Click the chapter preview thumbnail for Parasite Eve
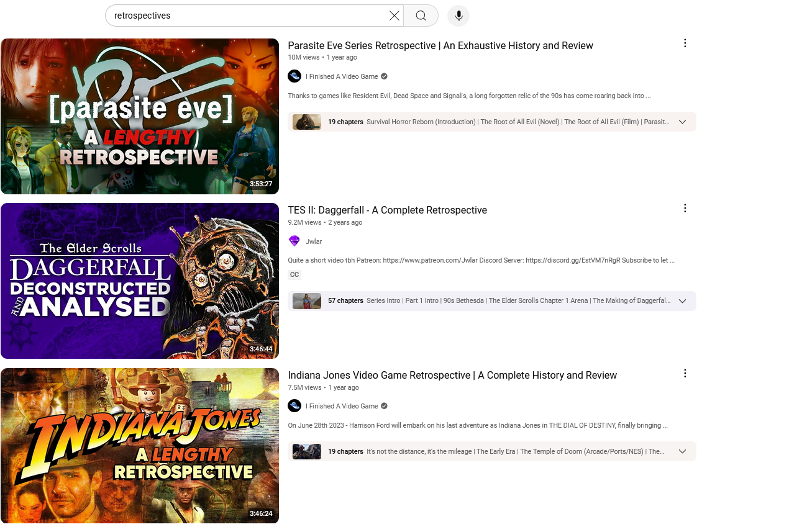 (307, 122)
